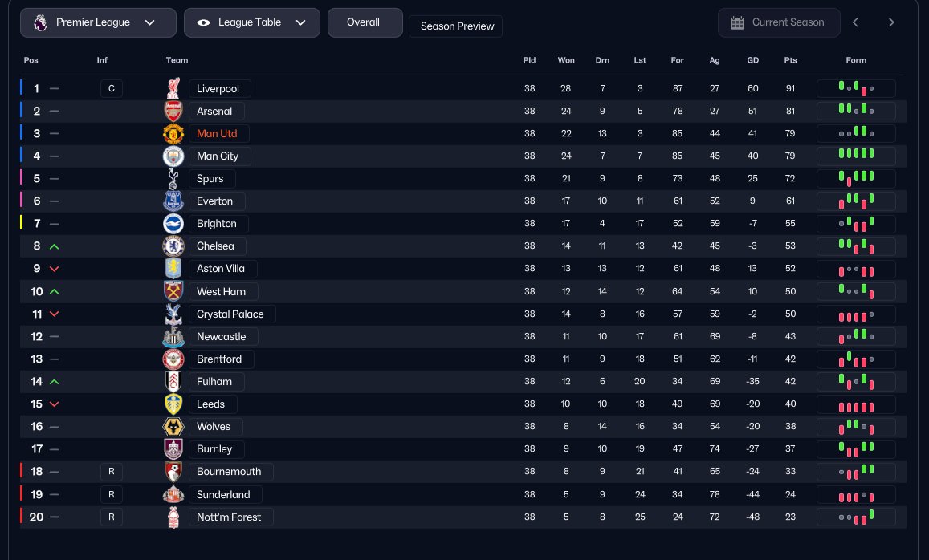Click the champion 'C' badge for Liverpool

(112, 88)
